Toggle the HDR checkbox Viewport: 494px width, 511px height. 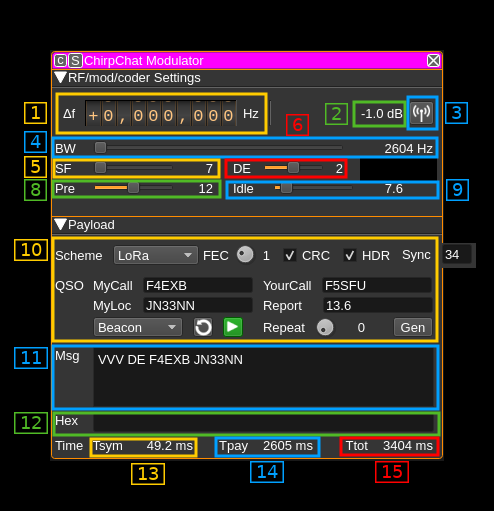[x=350, y=256]
